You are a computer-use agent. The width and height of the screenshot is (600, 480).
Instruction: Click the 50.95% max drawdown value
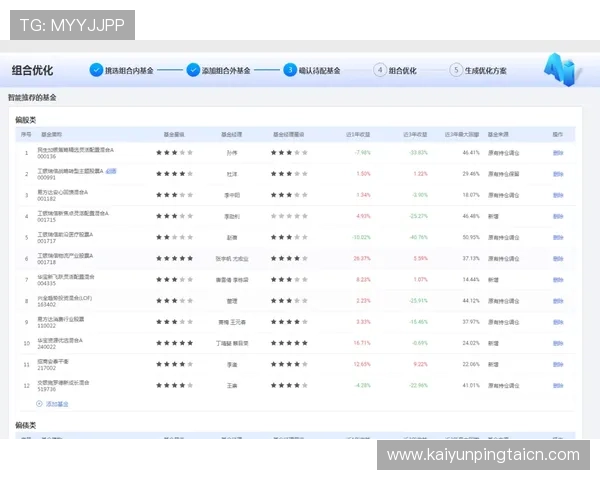click(x=471, y=237)
